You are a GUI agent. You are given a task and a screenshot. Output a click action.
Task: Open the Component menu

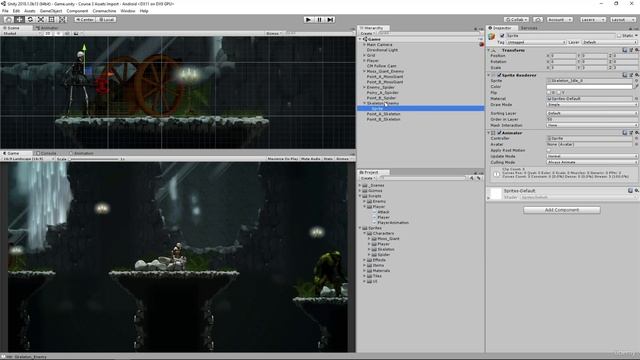pyautogui.click(x=77, y=11)
